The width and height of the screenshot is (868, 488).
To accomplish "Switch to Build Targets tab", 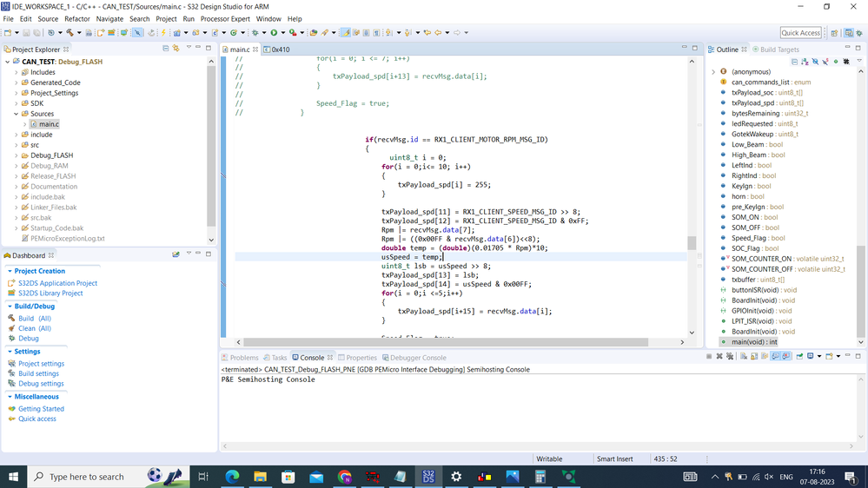I will (776, 49).
